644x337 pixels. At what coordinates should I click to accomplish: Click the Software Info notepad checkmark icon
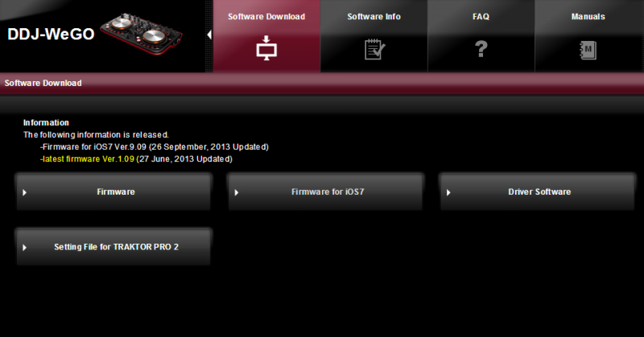click(374, 49)
